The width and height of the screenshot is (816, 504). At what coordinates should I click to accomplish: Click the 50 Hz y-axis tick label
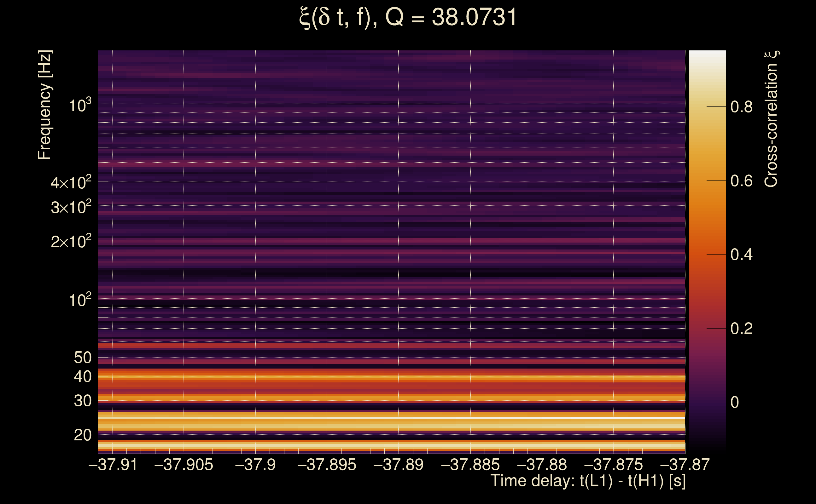[82, 358]
